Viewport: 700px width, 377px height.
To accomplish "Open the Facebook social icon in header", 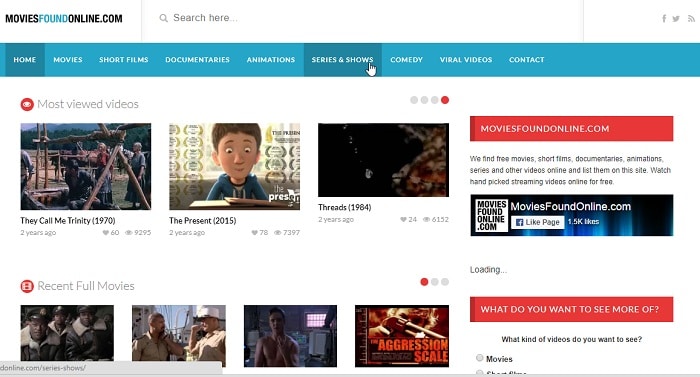I will (x=664, y=18).
